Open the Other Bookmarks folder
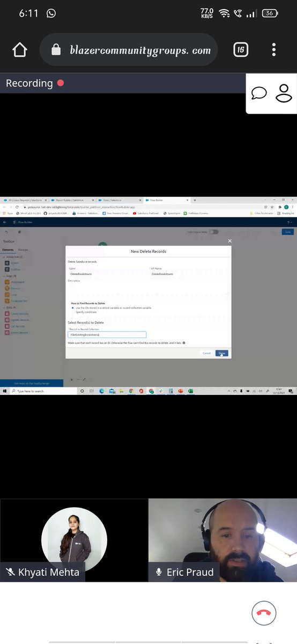This screenshot has width=297, height=644. tap(261, 213)
